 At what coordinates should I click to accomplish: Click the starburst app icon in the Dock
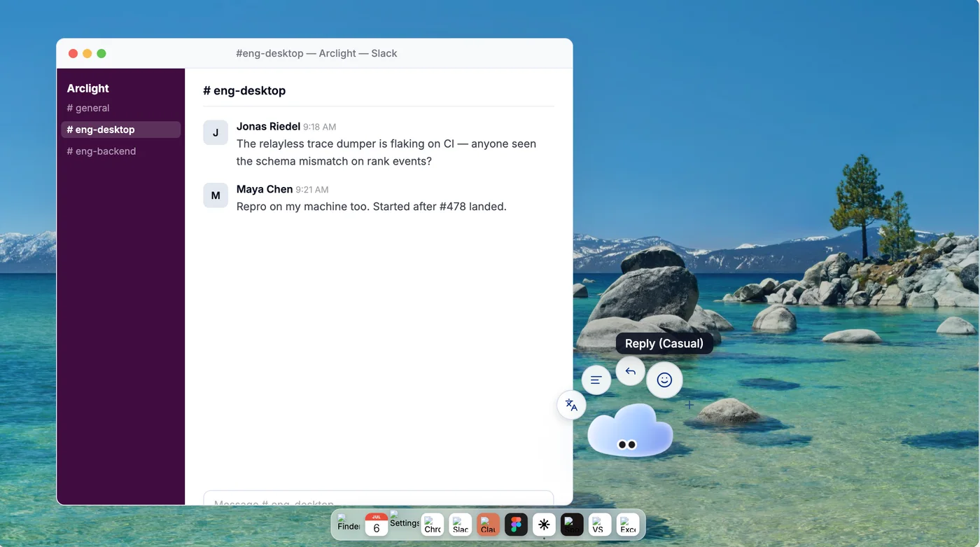tap(544, 525)
